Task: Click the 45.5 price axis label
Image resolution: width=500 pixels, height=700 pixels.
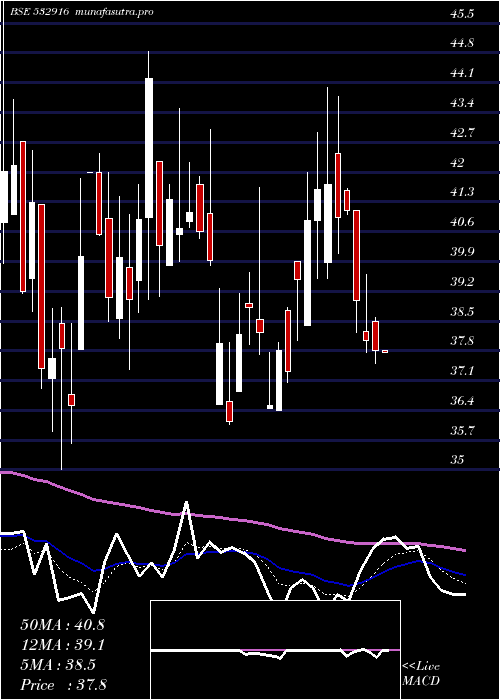Action: pos(462,14)
